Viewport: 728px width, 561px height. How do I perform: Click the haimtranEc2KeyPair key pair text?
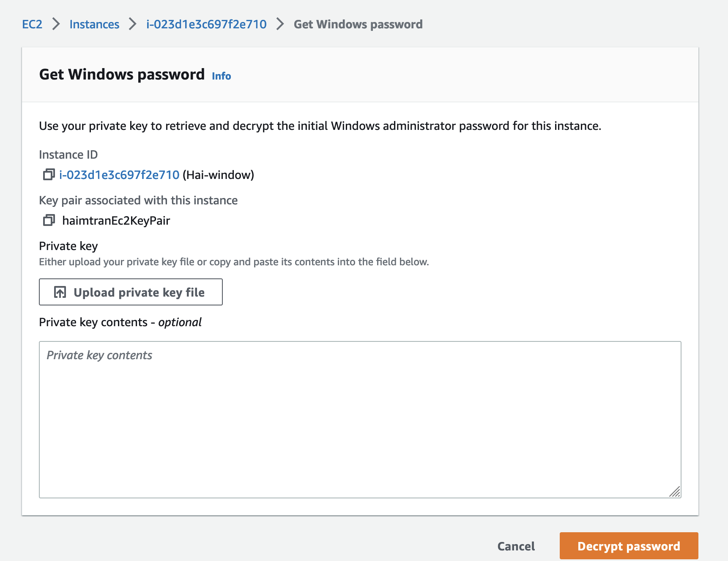[x=116, y=220]
